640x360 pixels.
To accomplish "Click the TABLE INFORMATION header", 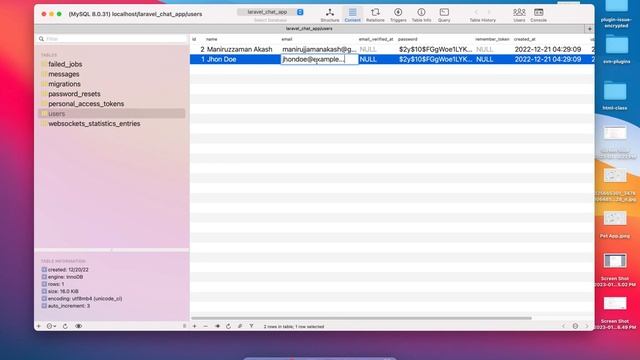I will click(63, 261).
